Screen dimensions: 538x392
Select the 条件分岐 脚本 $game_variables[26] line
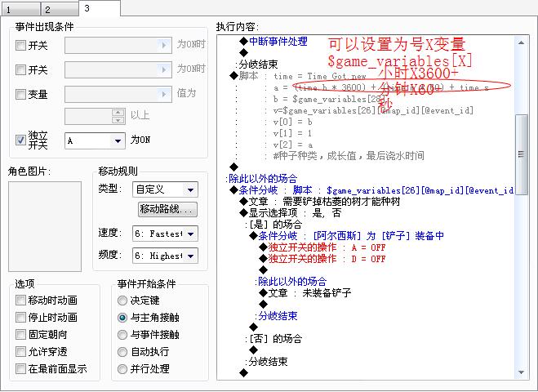[x=371, y=189]
